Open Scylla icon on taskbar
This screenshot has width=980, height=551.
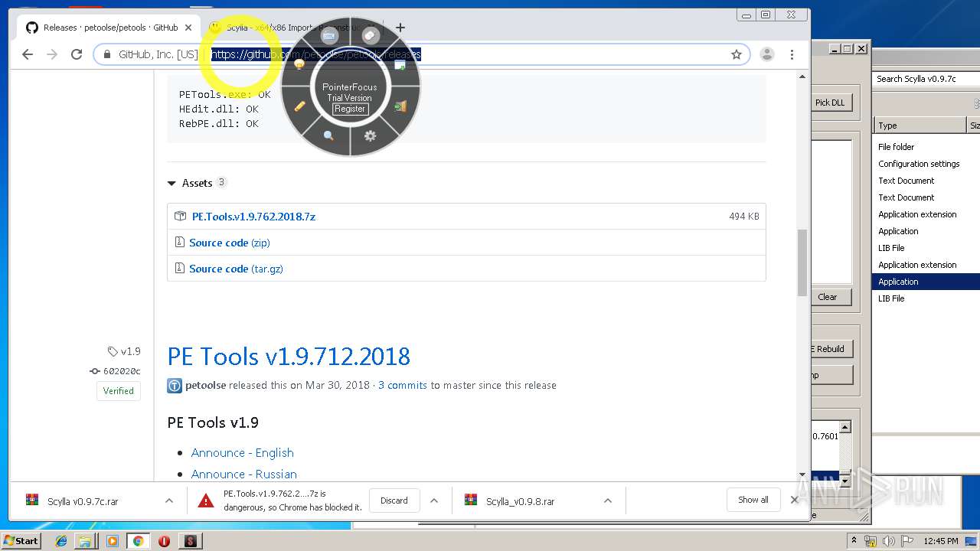[x=190, y=541]
